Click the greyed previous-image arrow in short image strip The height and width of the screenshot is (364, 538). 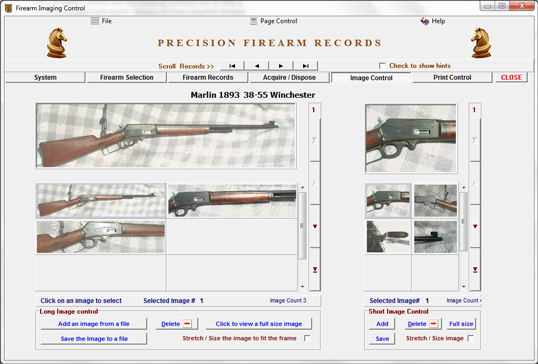point(475,183)
